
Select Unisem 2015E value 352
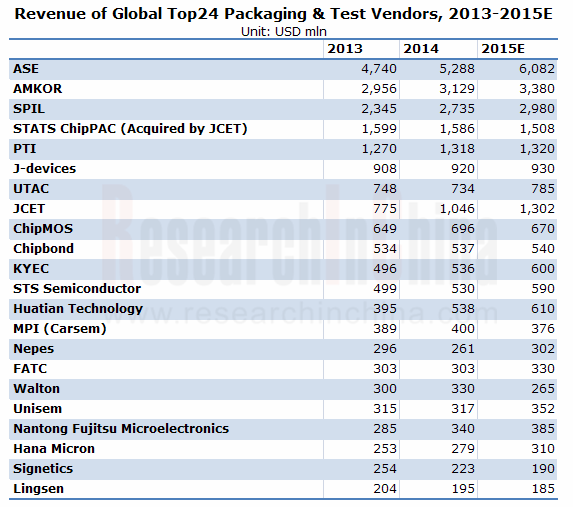pyautogui.click(x=543, y=409)
